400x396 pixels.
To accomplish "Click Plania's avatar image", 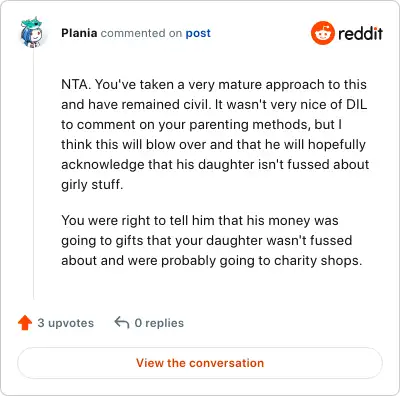I will (x=32, y=33).
